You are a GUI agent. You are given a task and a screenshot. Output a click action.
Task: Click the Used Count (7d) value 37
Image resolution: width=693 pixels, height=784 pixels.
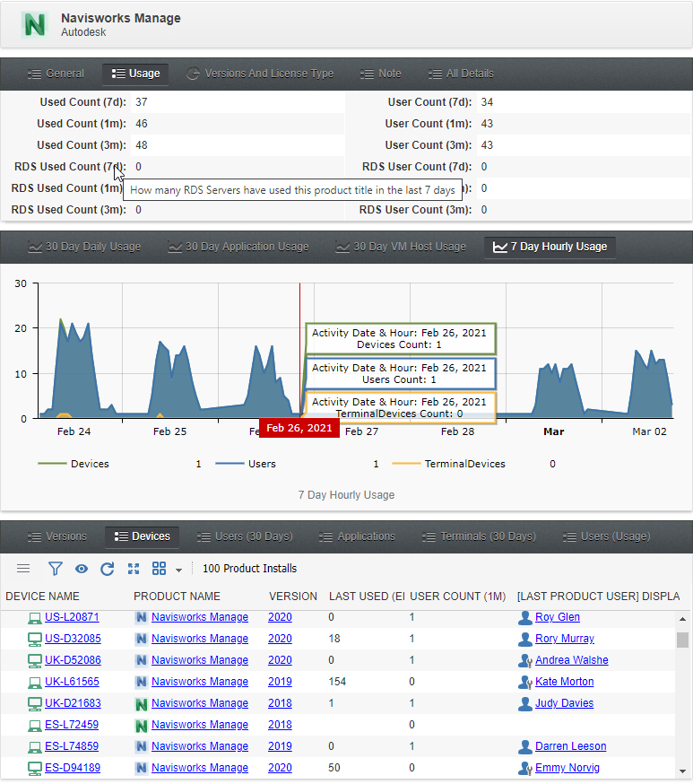(142, 102)
